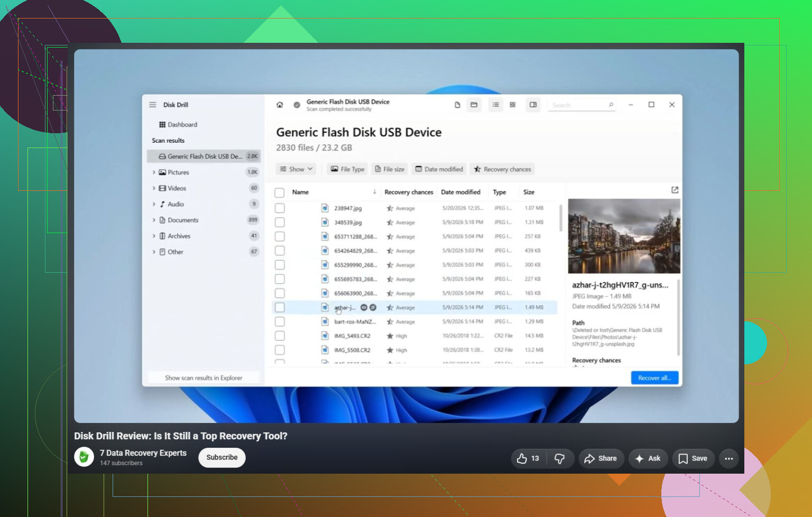The image size is (812, 517).
Task: Click the Recover all button
Action: pos(654,378)
